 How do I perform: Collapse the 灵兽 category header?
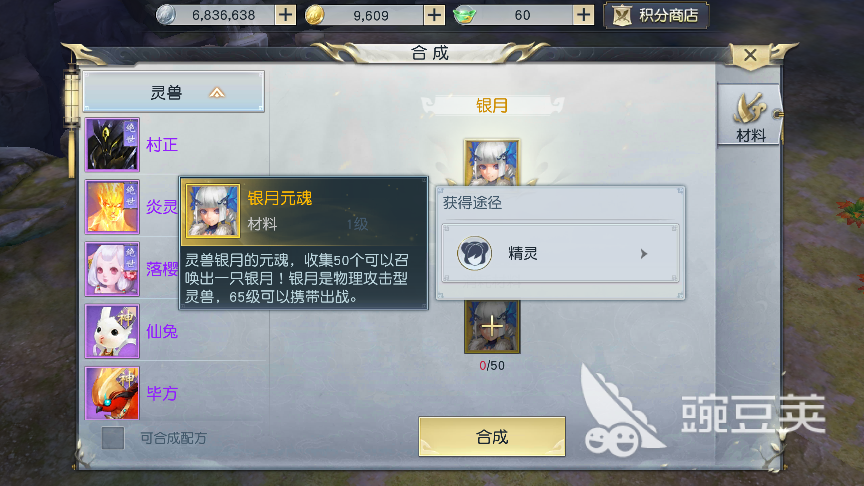pos(174,92)
